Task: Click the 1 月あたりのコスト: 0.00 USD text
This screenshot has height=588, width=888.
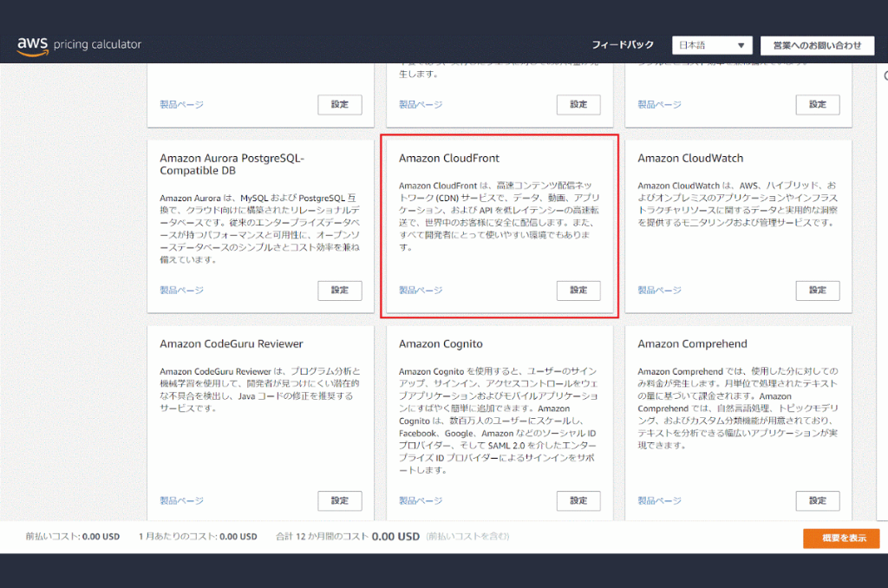Action: tap(198, 537)
